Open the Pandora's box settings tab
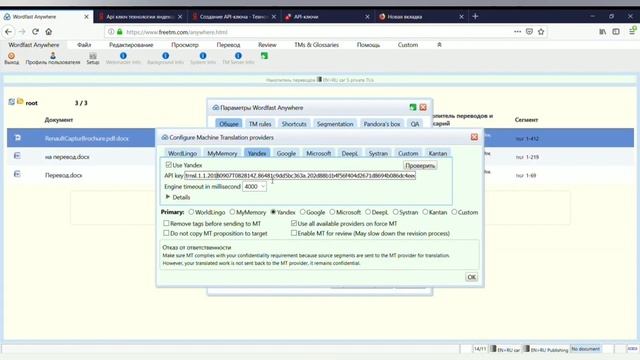The image size is (640, 360). tap(382, 124)
